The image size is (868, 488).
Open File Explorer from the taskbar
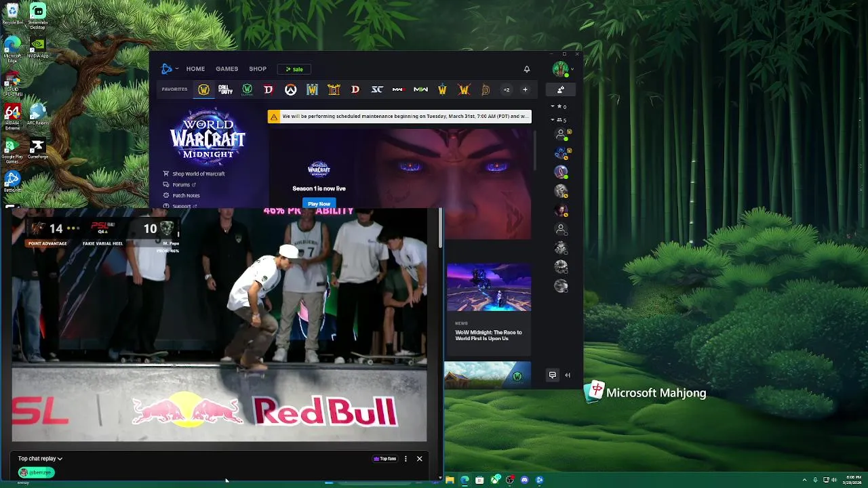[x=450, y=480]
